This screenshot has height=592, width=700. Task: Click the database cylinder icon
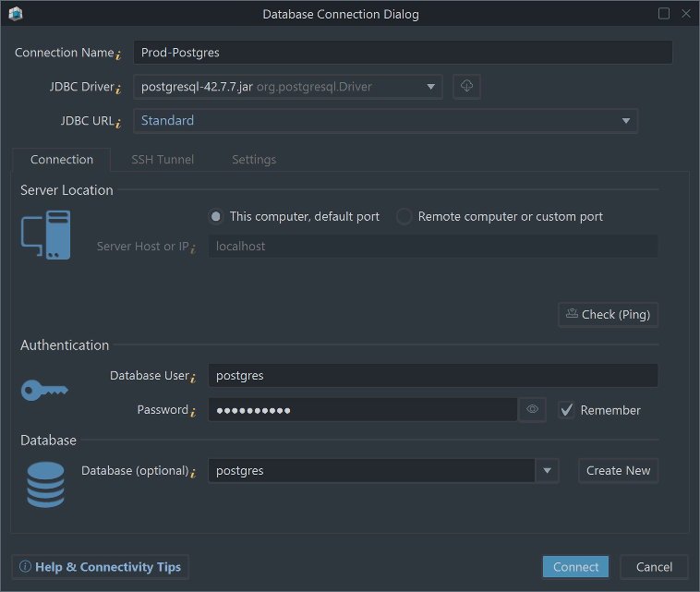click(45, 485)
